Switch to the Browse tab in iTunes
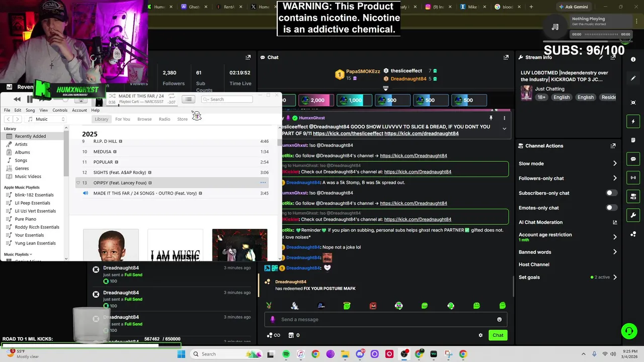The image size is (644, 362). pyautogui.click(x=144, y=119)
